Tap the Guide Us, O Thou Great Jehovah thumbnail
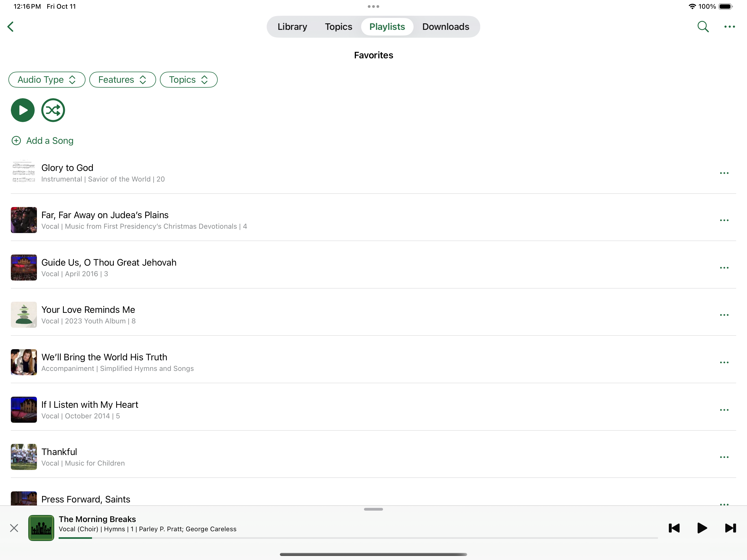Image resolution: width=747 pixels, height=560 pixels. click(x=24, y=267)
